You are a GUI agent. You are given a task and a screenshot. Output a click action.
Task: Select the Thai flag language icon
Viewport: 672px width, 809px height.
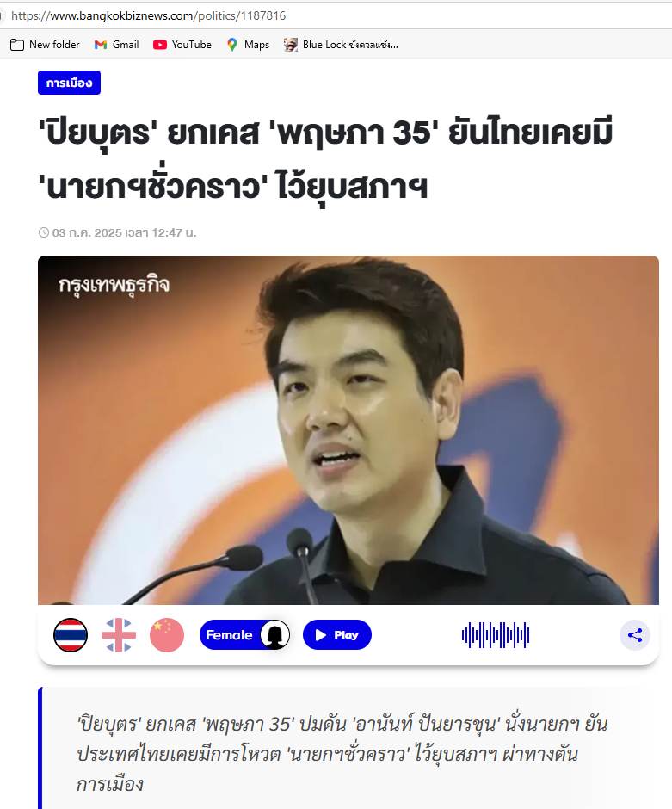coord(71,635)
